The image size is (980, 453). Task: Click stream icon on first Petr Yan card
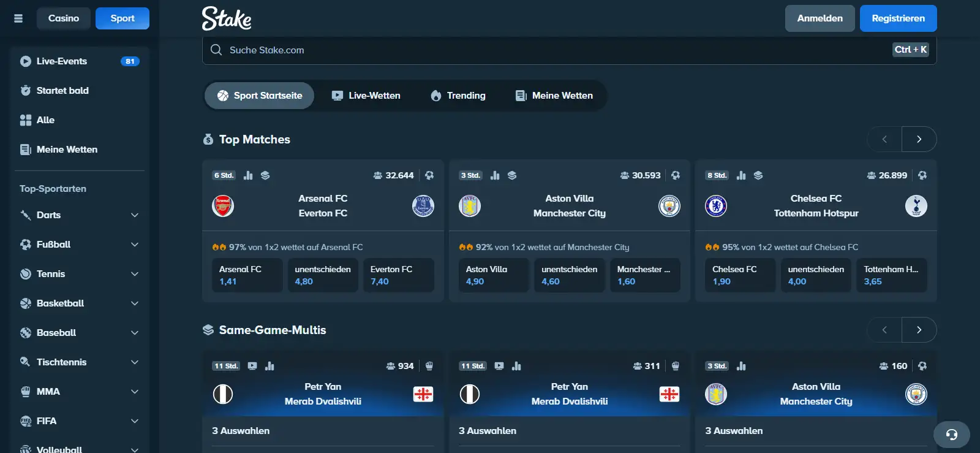pyautogui.click(x=252, y=366)
